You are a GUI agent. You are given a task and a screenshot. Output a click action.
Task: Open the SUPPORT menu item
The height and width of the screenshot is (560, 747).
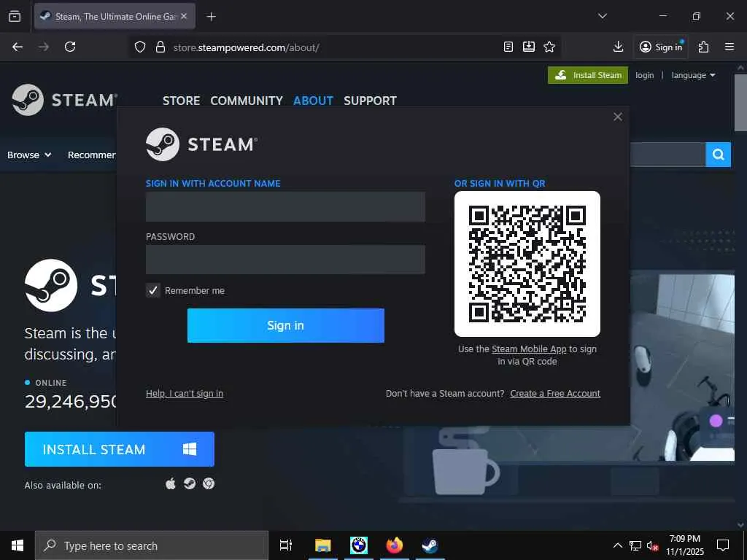(x=370, y=101)
